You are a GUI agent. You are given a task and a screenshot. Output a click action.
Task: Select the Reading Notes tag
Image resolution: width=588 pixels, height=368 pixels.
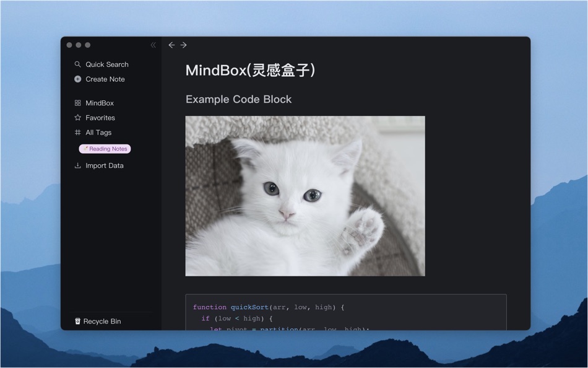coord(105,149)
